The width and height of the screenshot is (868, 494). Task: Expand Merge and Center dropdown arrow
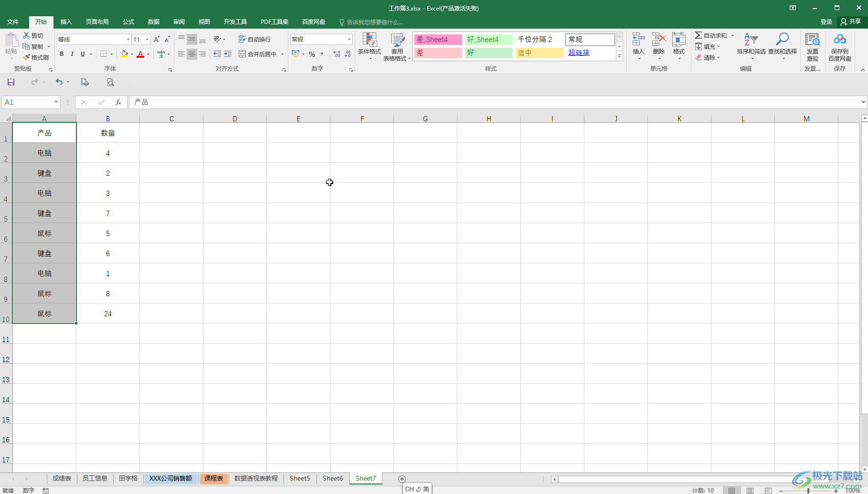click(282, 54)
